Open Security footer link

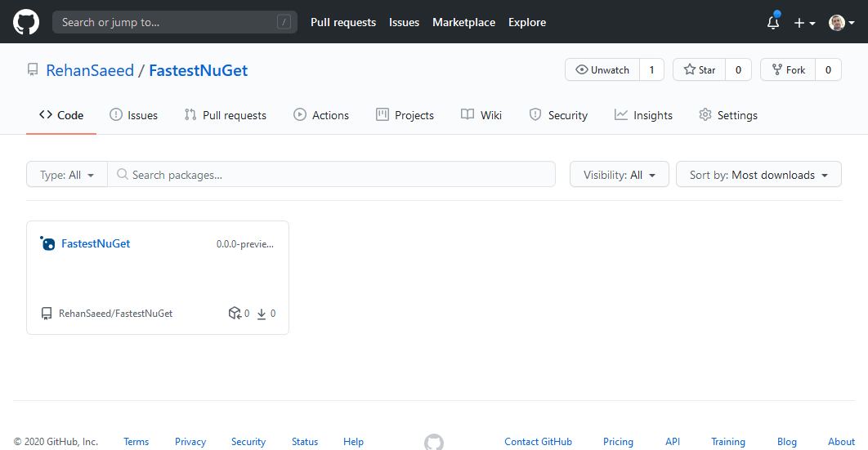pos(248,442)
